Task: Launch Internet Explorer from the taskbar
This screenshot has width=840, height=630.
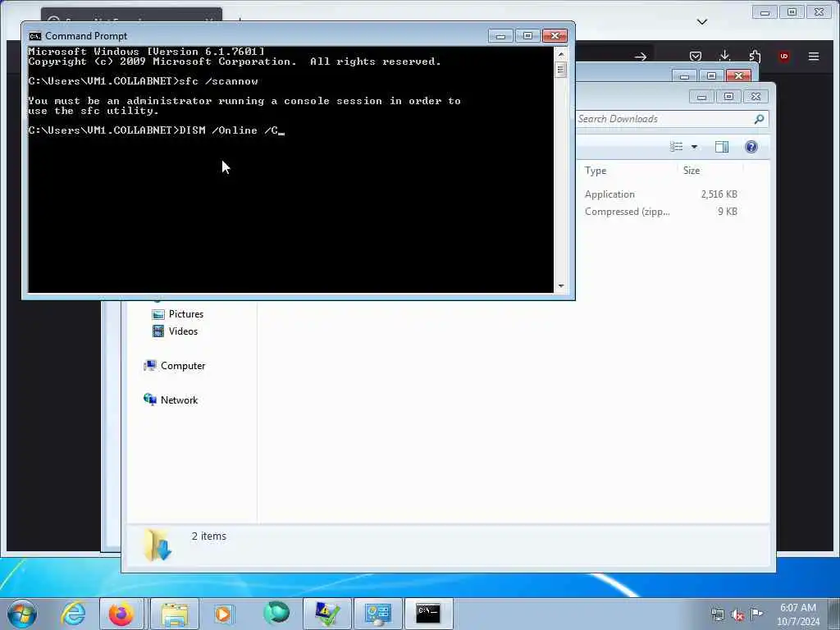Action: pyautogui.click(x=73, y=614)
